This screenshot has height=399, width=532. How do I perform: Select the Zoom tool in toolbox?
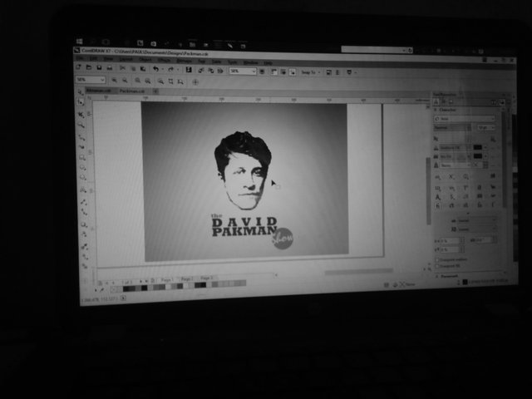click(81, 126)
